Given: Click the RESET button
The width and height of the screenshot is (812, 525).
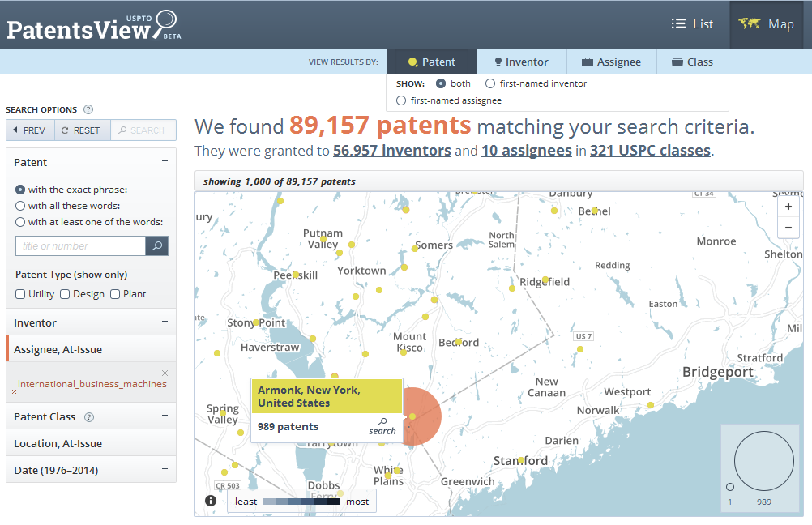Looking at the screenshot, I should tap(83, 130).
